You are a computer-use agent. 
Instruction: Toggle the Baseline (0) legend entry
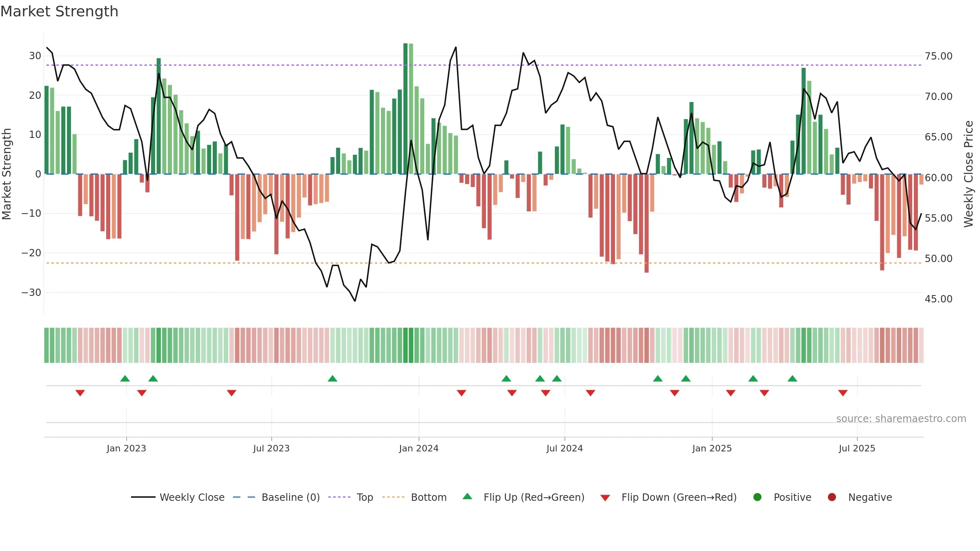pyautogui.click(x=276, y=497)
